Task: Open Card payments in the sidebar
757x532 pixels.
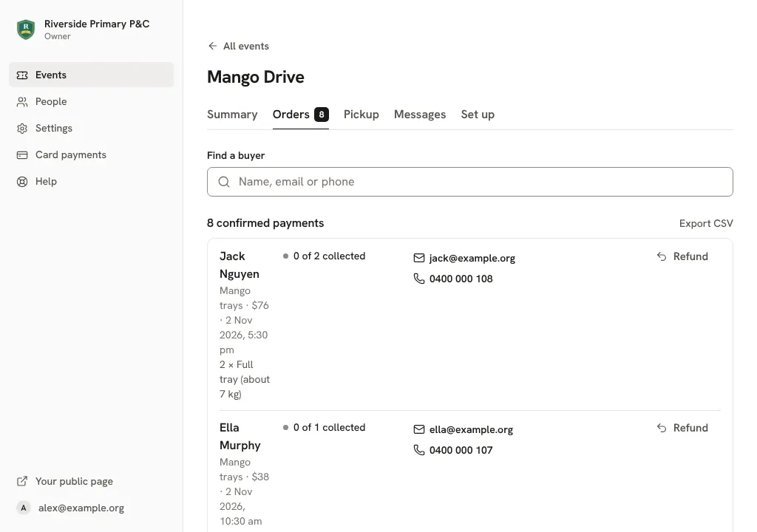Action: 91,154
